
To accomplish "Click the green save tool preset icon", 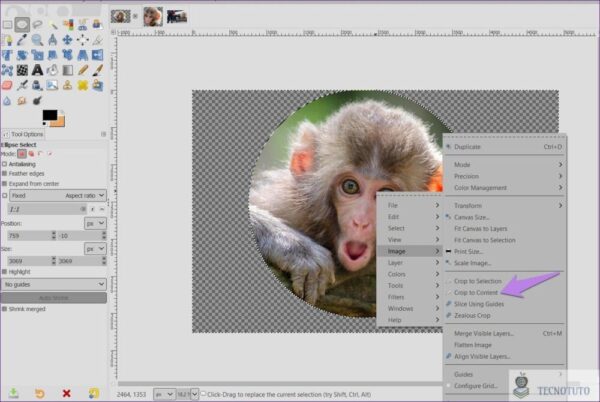I will pyautogui.click(x=13, y=393).
